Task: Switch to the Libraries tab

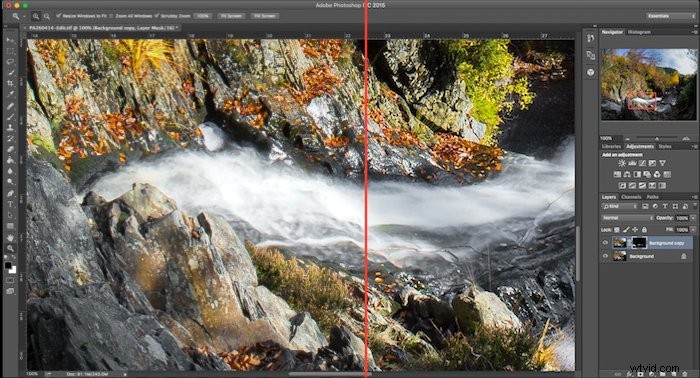Action: click(x=611, y=146)
